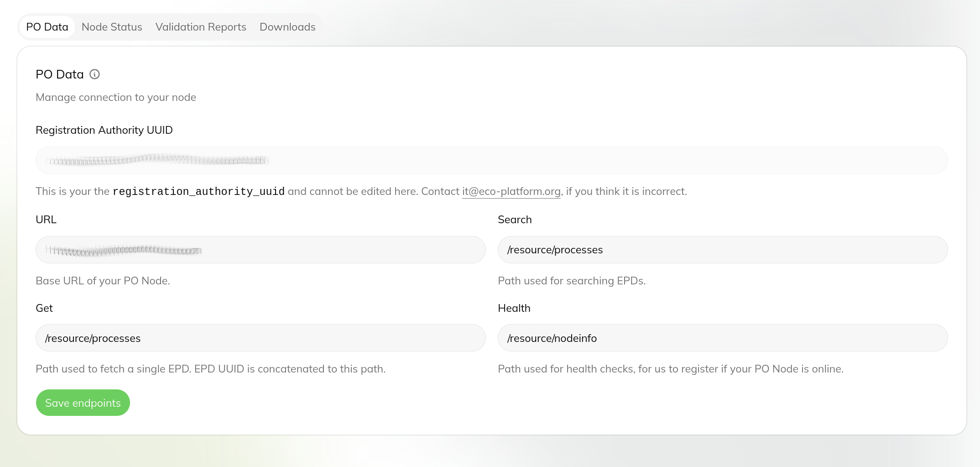Click the Search field label
This screenshot has width=980, height=467.
coord(515,220)
